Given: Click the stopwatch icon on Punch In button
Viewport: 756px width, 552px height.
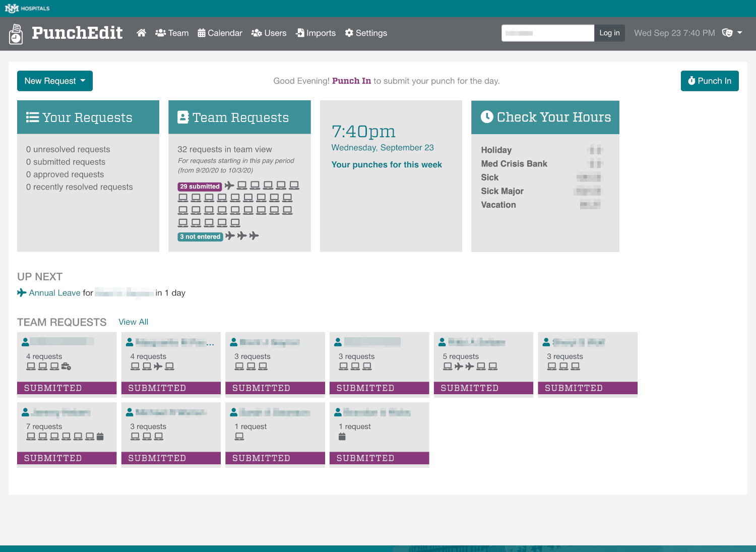Looking at the screenshot, I should (691, 81).
